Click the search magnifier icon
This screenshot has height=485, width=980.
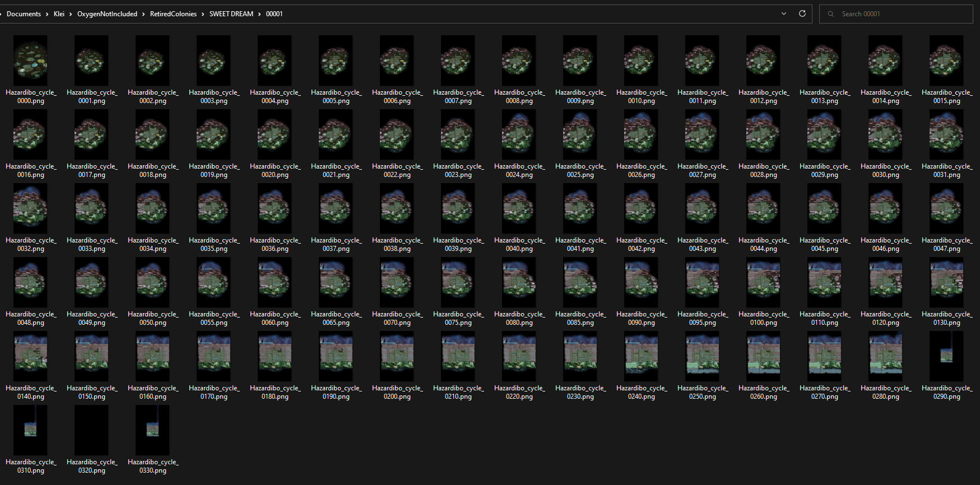830,14
